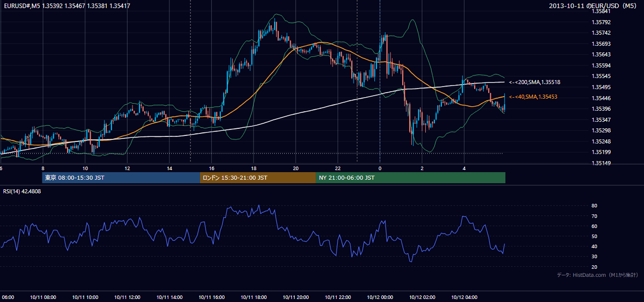The image size is (644, 302).
Task: Click hour label 14 under the price chart
Action: point(169,168)
